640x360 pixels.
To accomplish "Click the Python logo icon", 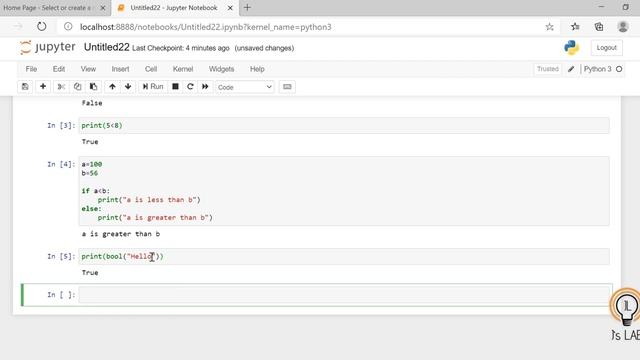I will (x=571, y=47).
